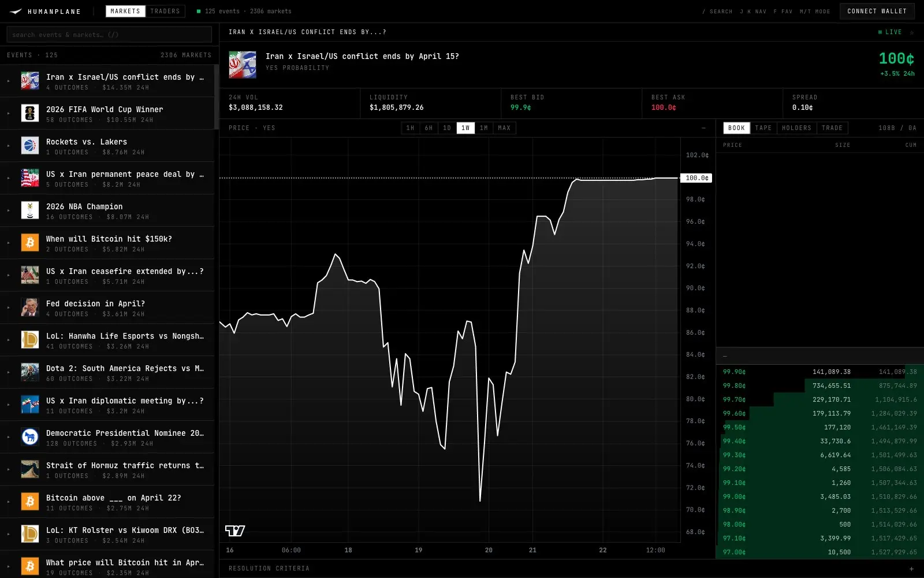Open the Holders tab
Image resolution: width=924 pixels, height=578 pixels.
tap(797, 128)
